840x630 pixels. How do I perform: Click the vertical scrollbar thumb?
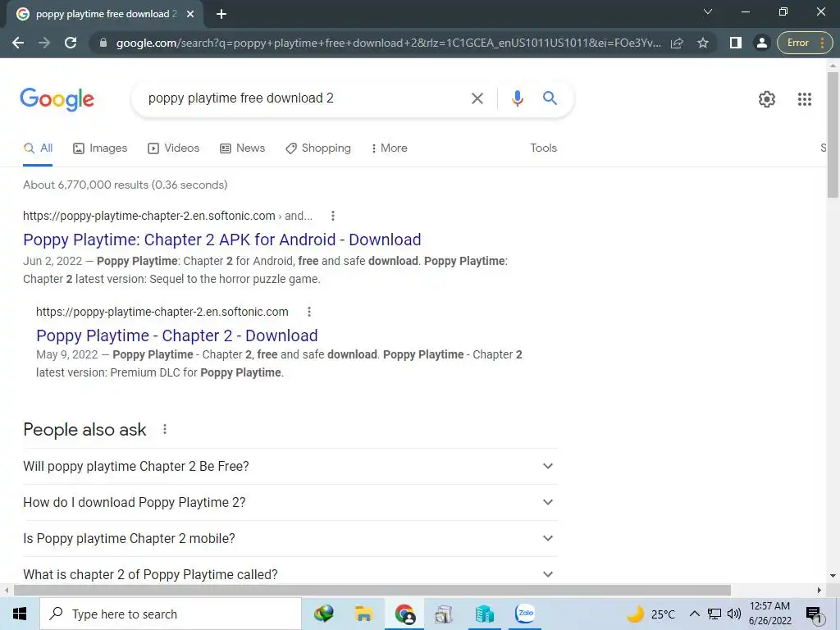click(x=833, y=135)
